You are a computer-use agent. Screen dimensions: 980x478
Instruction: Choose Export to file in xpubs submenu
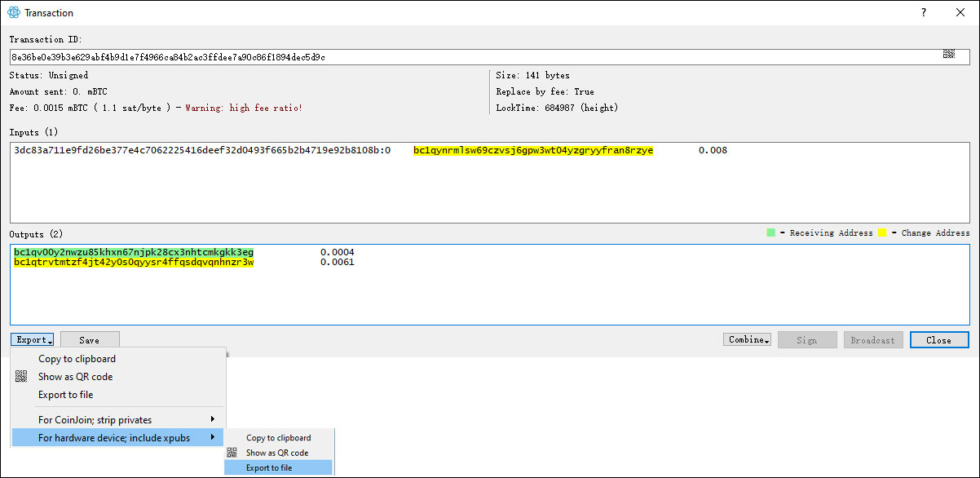pyautogui.click(x=269, y=467)
